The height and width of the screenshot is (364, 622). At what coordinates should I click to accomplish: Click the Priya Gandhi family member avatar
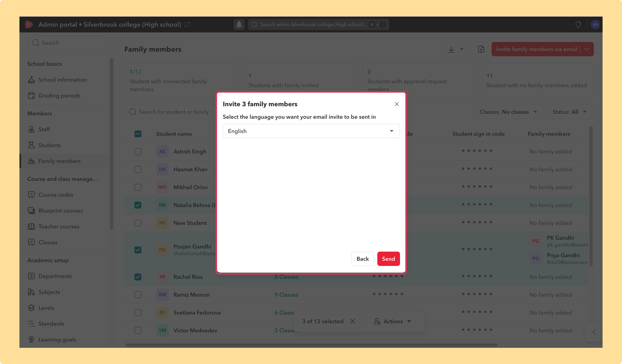tap(536, 259)
